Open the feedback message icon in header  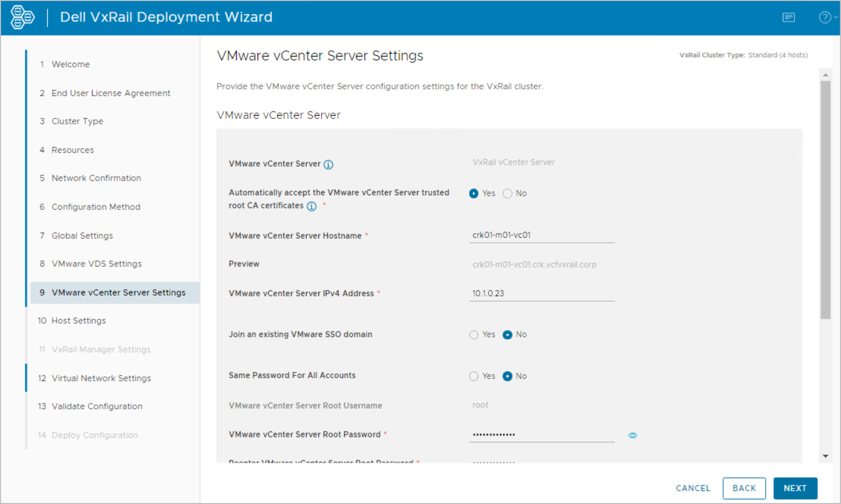point(788,18)
